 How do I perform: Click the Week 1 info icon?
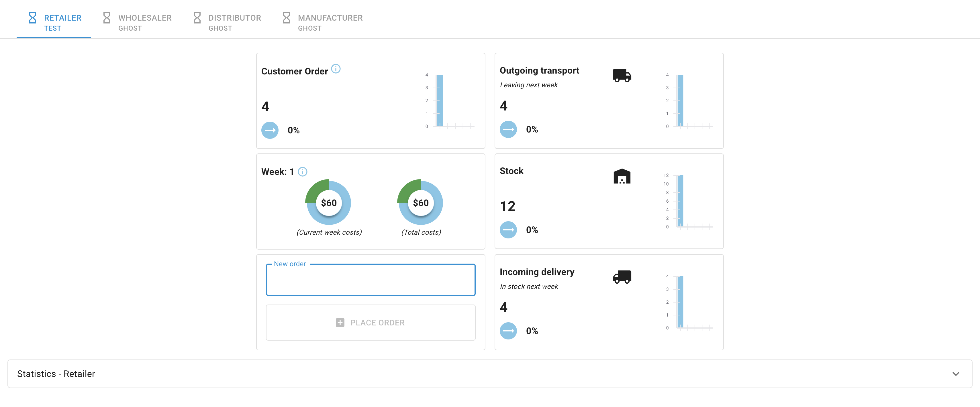(302, 172)
